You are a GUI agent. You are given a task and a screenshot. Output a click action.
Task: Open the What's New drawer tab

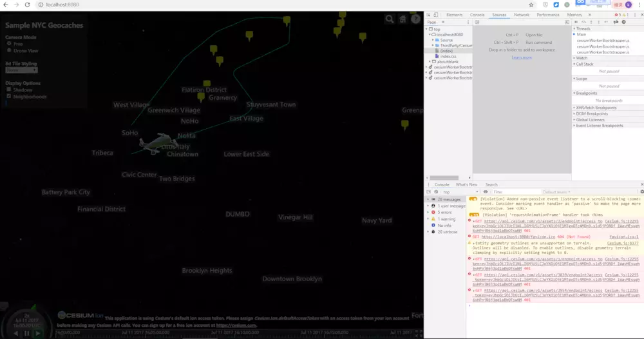tap(466, 185)
